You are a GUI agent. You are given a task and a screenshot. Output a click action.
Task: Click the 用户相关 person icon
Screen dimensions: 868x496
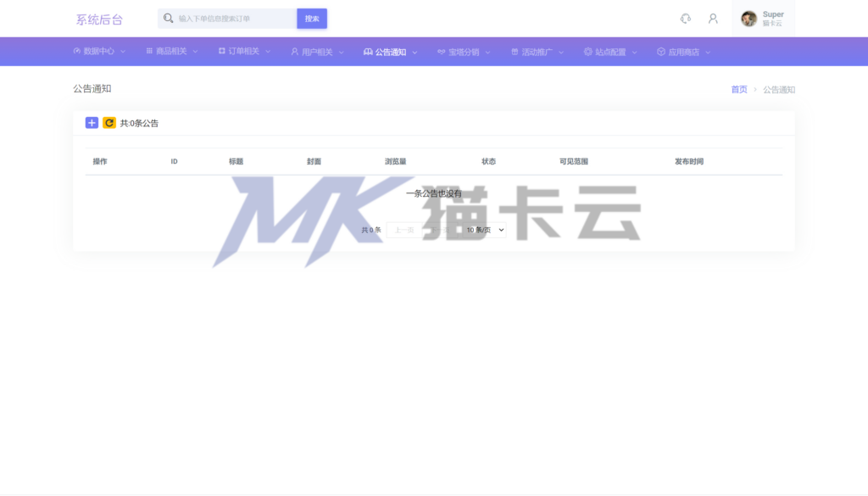coord(294,52)
